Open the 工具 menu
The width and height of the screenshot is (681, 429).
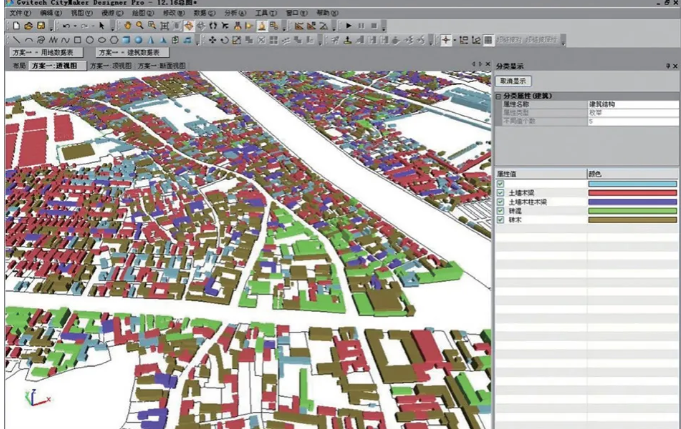tap(266, 13)
